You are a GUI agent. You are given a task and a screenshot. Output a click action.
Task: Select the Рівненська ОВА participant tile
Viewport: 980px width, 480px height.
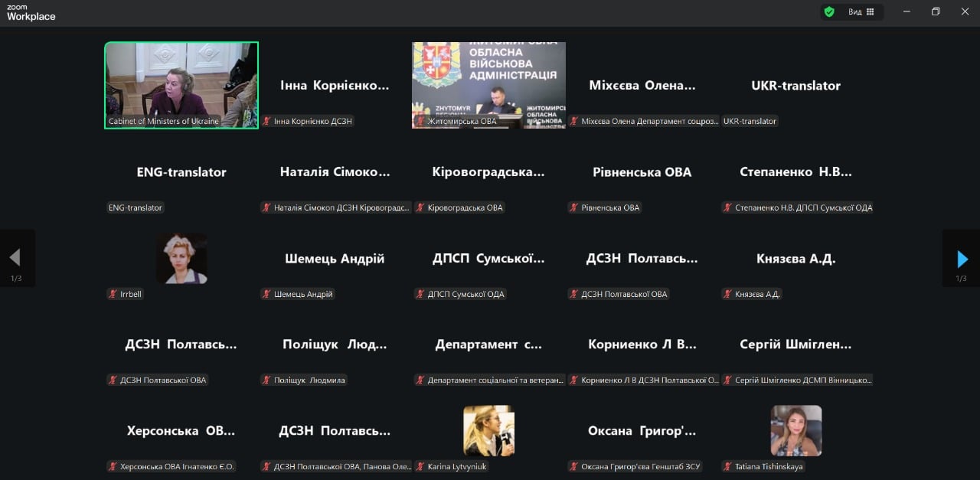pyautogui.click(x=642, y=171)
